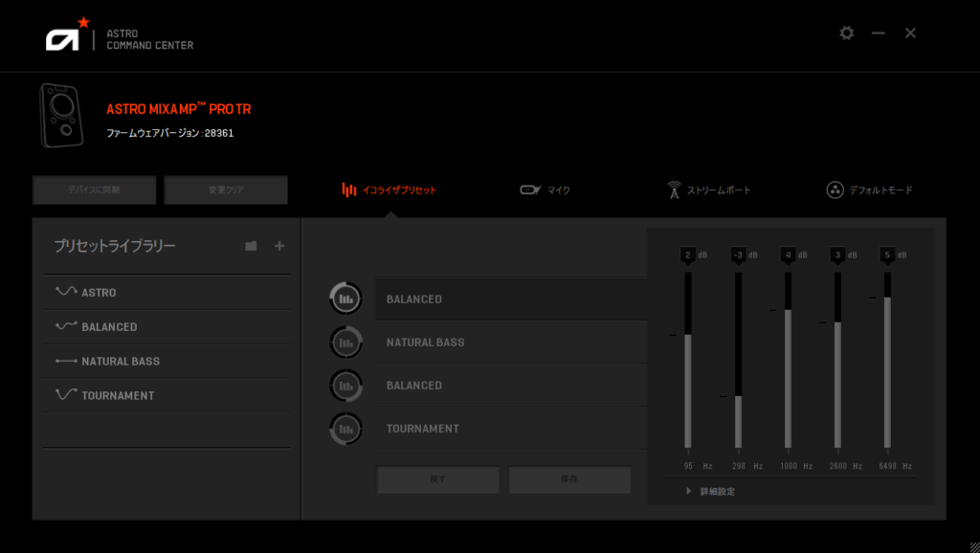
Task: Open the マイク tab
Action: (545, 190)
